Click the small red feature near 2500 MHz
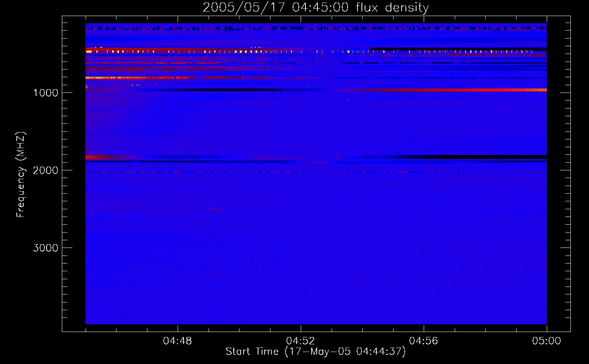Image resolution: width=589 pixels, height=364 pixels. coord(214,209)
